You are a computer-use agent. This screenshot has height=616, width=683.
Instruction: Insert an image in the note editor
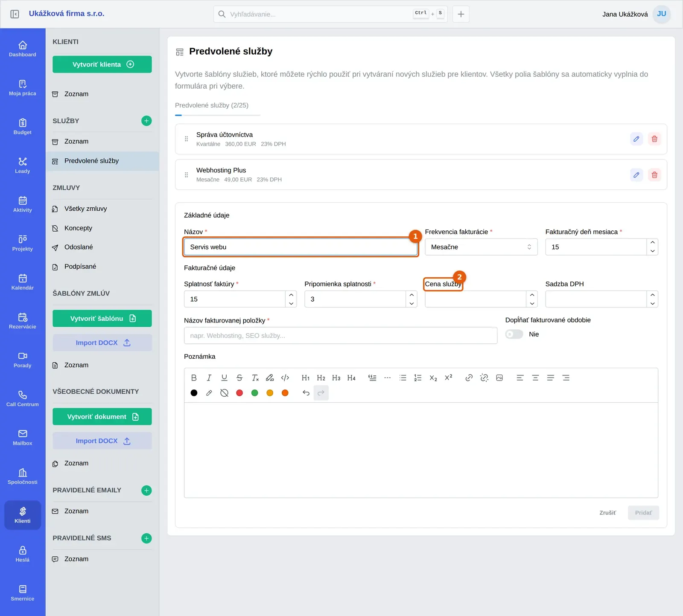(x=499, y=378)
